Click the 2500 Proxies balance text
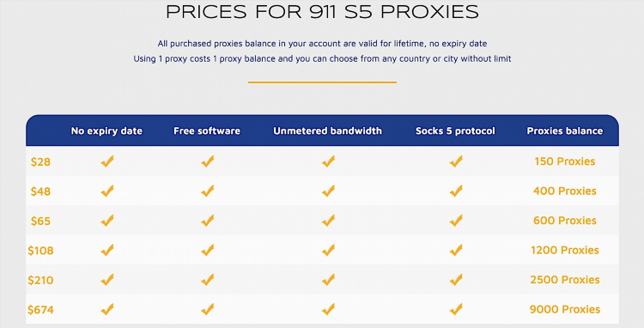 tap(565, 280)
